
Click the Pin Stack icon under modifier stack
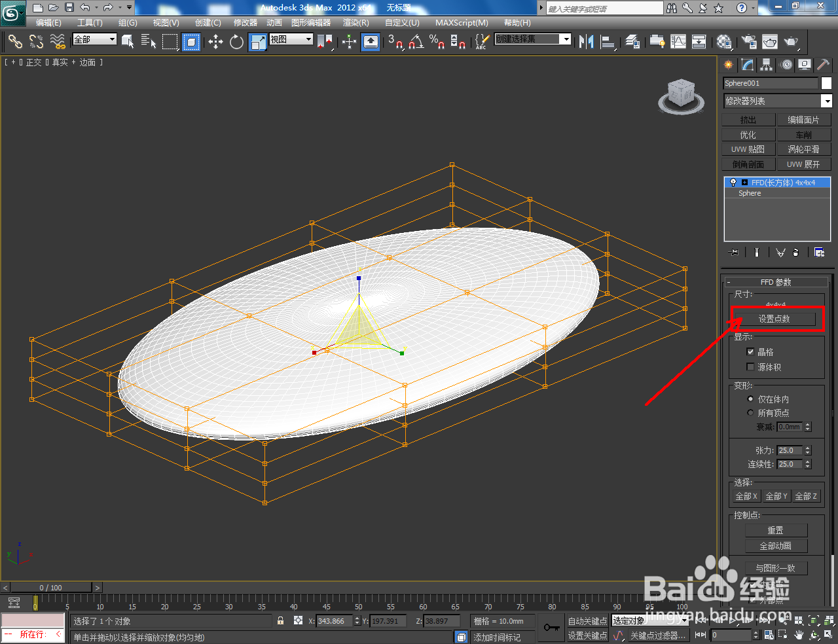pos(735,252)
